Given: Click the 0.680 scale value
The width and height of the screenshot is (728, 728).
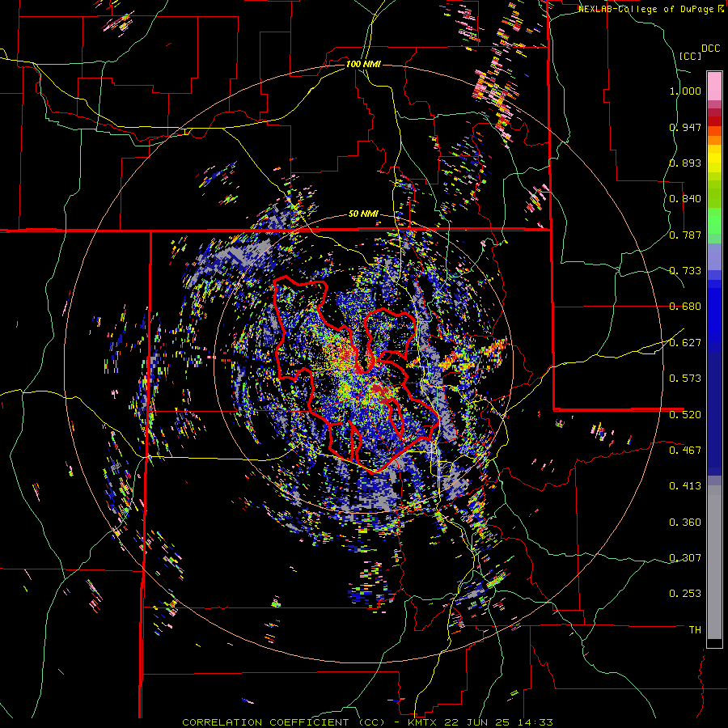Looking at the screenshot, I should (x=685, y=307).
